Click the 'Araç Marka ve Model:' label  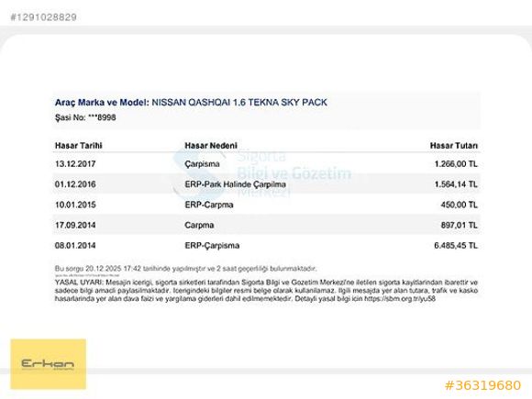102,102
